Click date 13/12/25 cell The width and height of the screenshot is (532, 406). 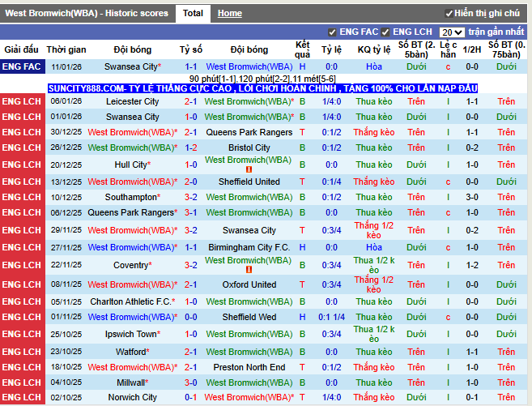66,182
